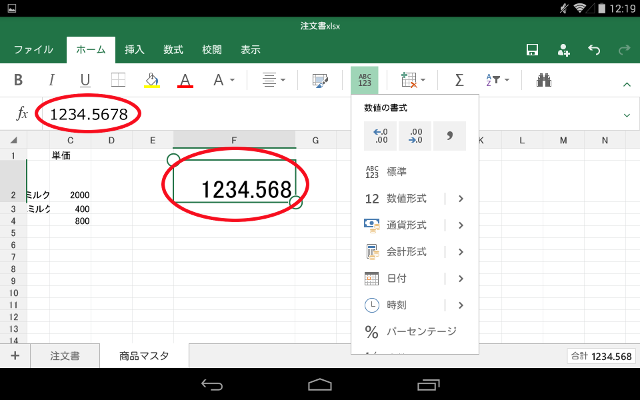Open cell styles icon
Viewport: 640px width, 400px height.
320,80
